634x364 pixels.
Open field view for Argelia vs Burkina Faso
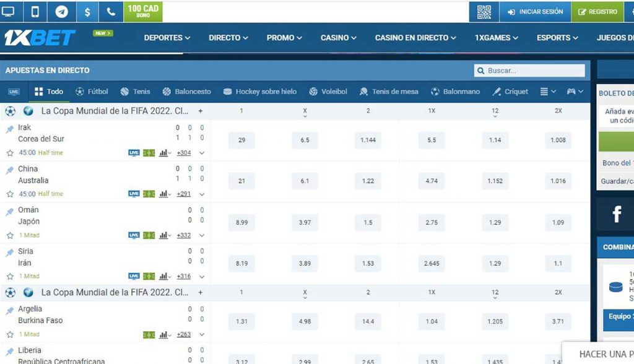(149, 334)
